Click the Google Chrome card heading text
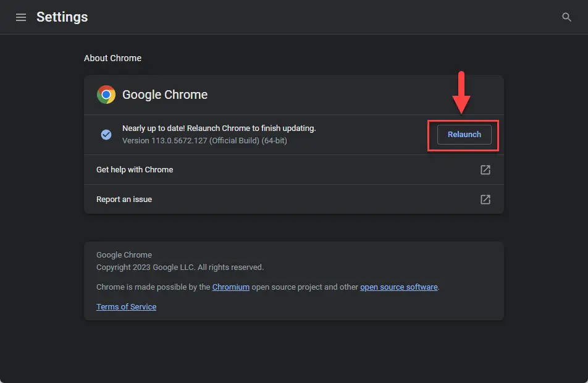 (165, 95)
